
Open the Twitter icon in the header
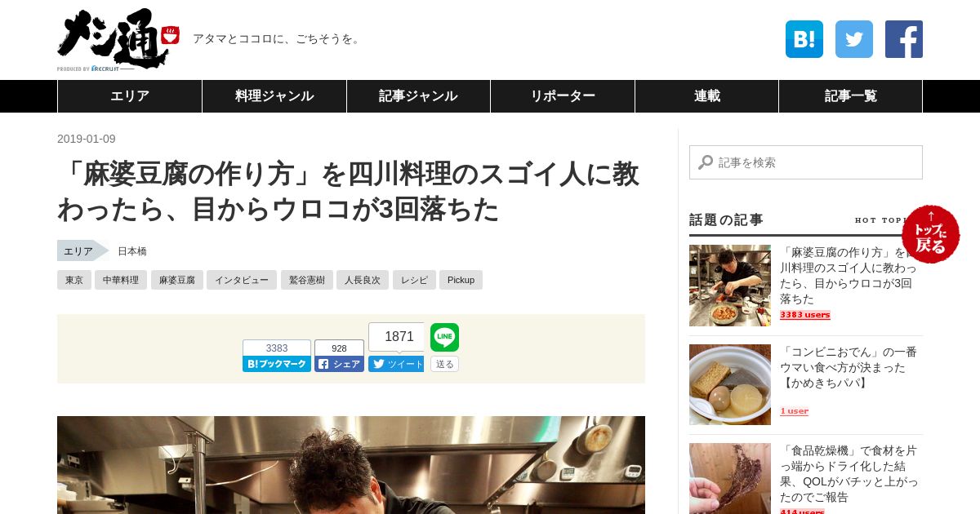(x=854, y=39)
